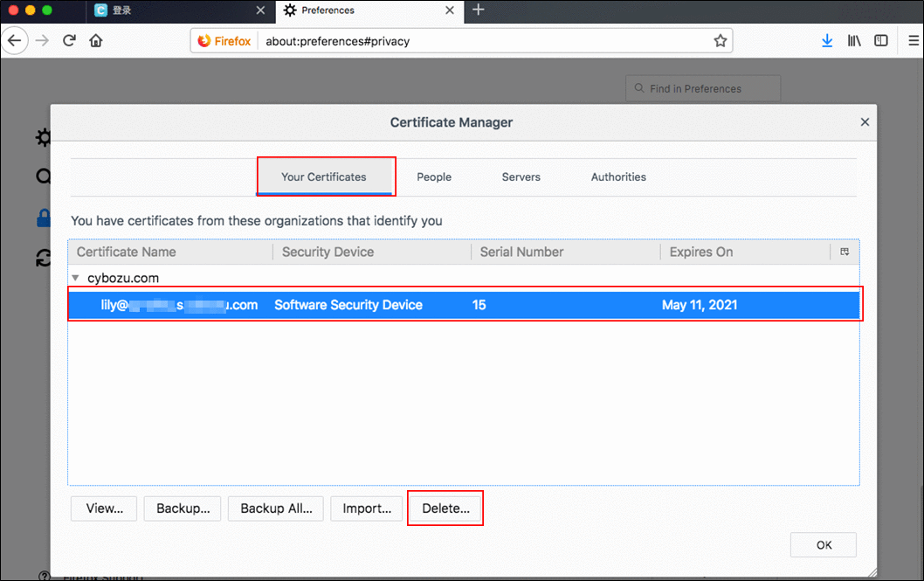Click the Import... button
924x581 pixels.
click(x=367, y=508)
